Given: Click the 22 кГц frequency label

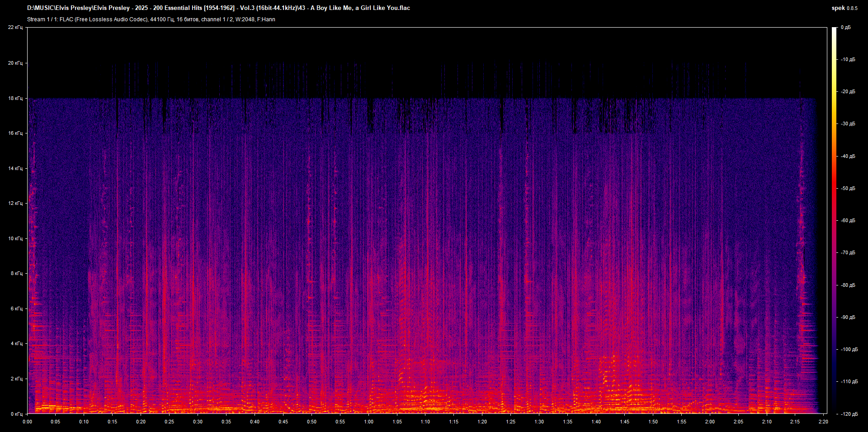Looking at the screenshot, I should click(x=15, y=28).
